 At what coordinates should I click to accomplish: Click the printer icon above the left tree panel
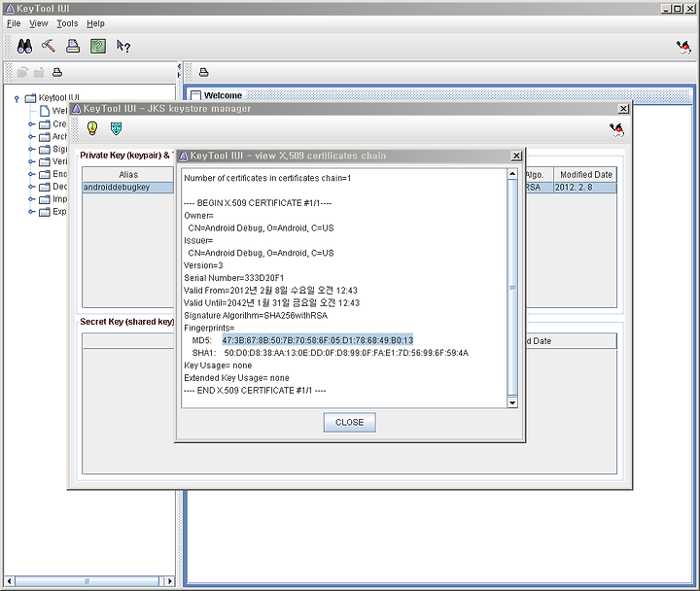[x=57, y=72]
